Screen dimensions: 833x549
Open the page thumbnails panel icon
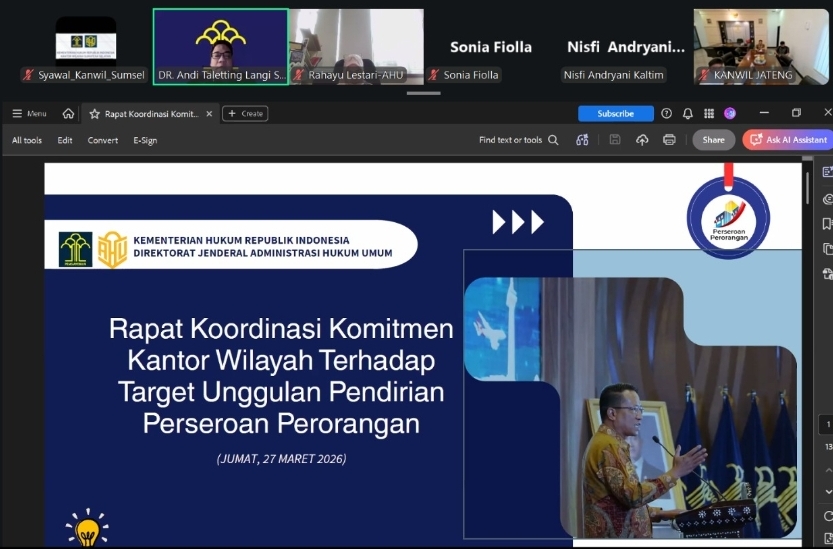[827, 249]
